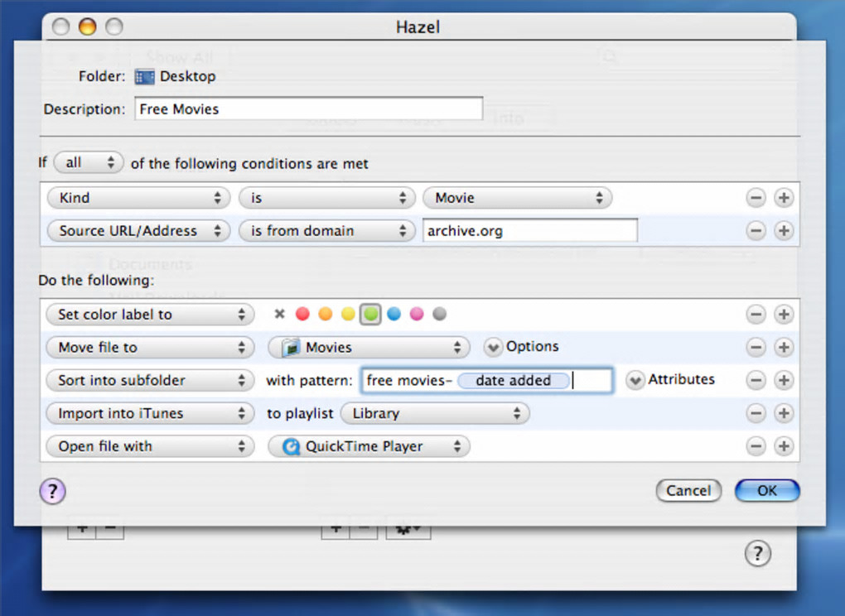Open the Sort into subfolder action dropdown

click(150, 380)
